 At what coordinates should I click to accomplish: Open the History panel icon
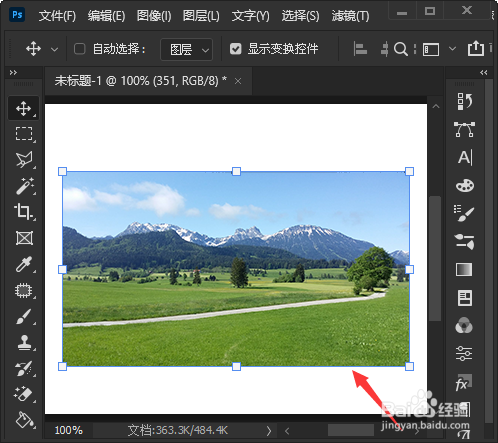coord(464,101)
